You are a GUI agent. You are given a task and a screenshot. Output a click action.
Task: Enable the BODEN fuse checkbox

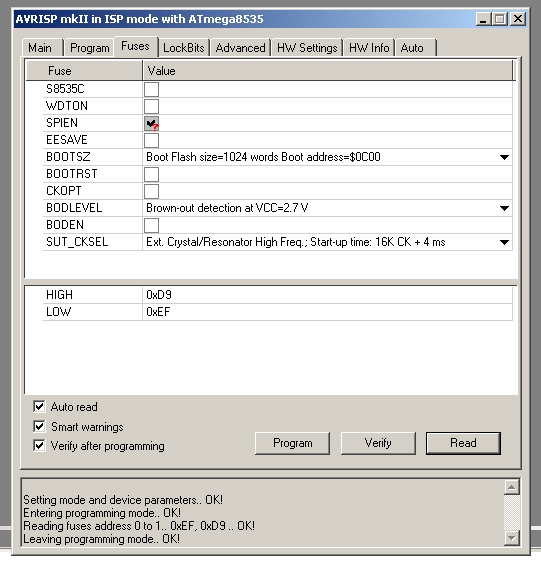click(x=152, y=225)
